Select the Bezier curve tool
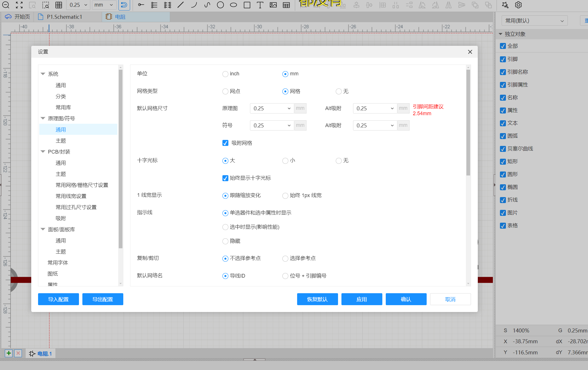The width and height of the screenshot is (588, 370). [207, 5]
